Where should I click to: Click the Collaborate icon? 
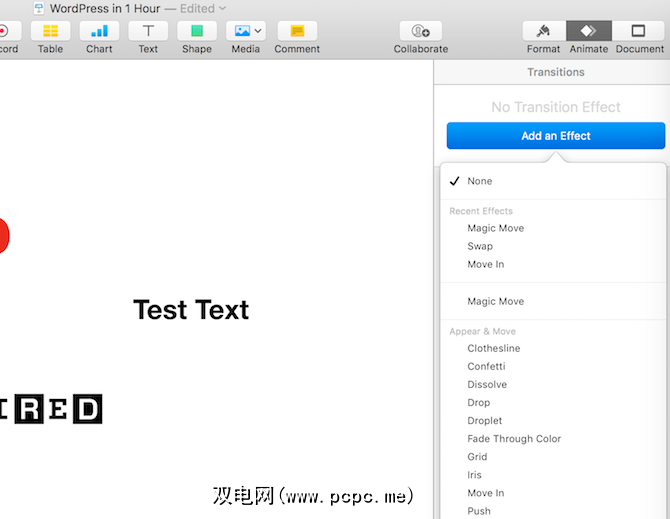420,31
